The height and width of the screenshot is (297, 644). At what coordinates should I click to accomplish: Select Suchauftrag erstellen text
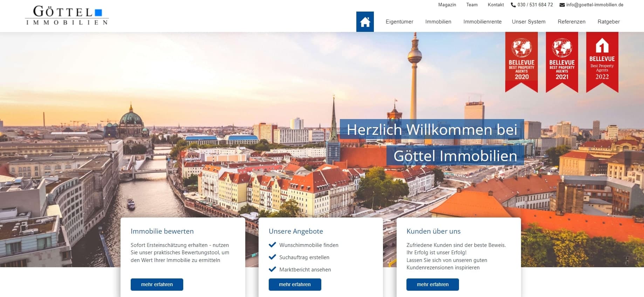tap(304, 257)
